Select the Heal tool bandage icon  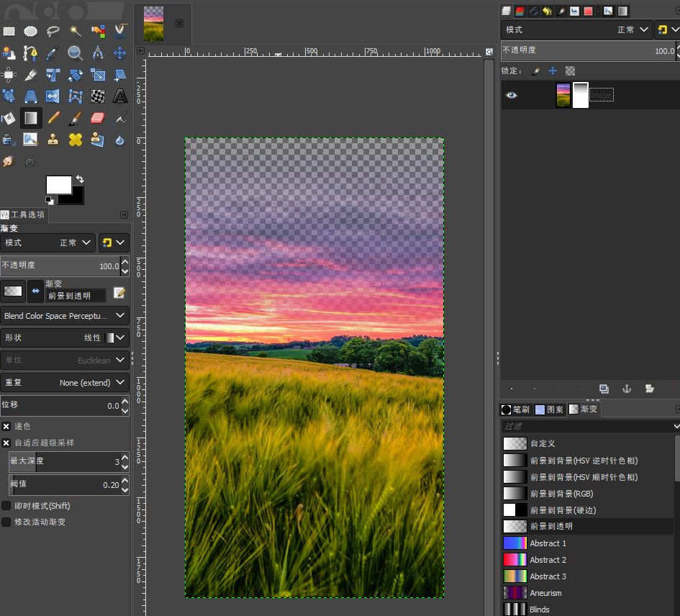[76, 140]
